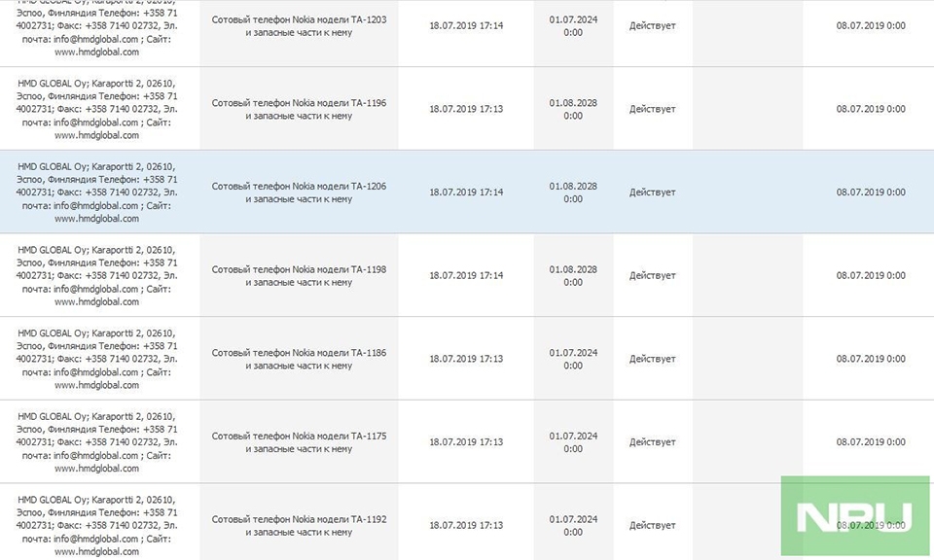The height and width of the screenshot is (560, 934).
Task: Select the Nokia model TA-1196 cell
Action: pos(299,109)
